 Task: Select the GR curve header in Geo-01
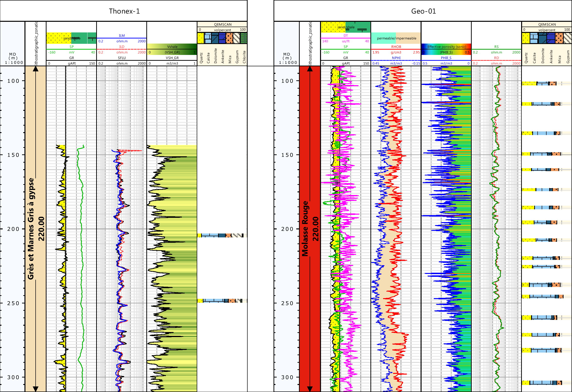345,58
